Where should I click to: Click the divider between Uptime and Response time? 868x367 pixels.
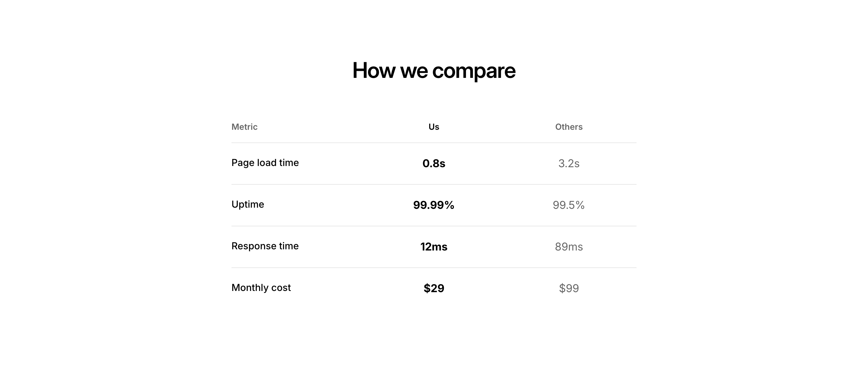[434, 226]
